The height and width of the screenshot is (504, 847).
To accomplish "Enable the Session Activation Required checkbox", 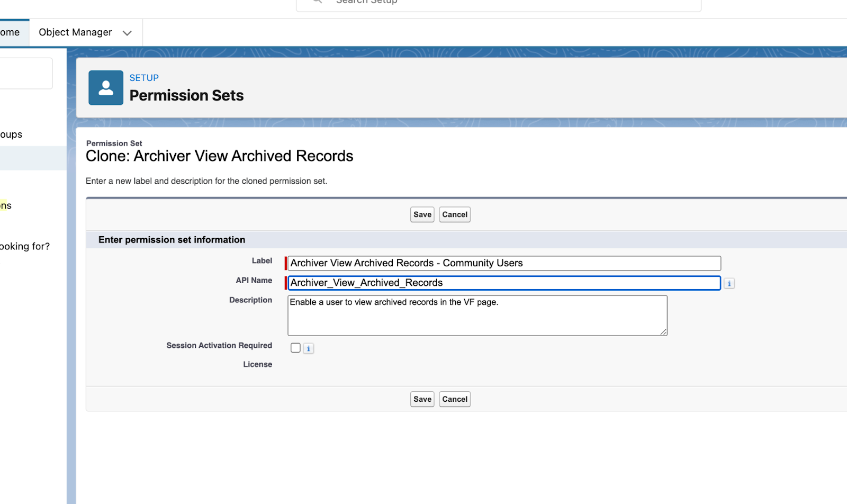I will click(x=295, y=348).
